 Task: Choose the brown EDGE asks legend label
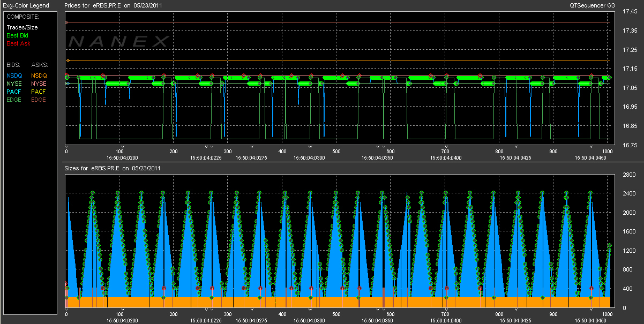point(39,100)
